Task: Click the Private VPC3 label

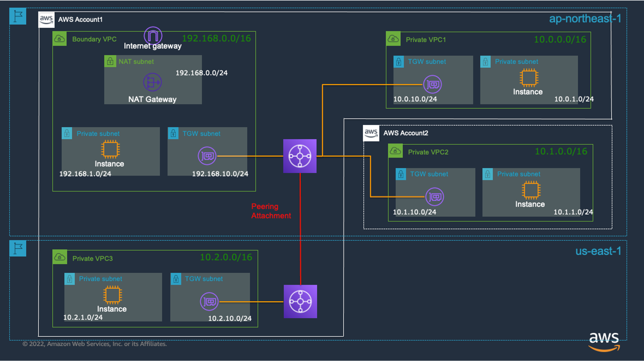Action: [x=93, y=258]
